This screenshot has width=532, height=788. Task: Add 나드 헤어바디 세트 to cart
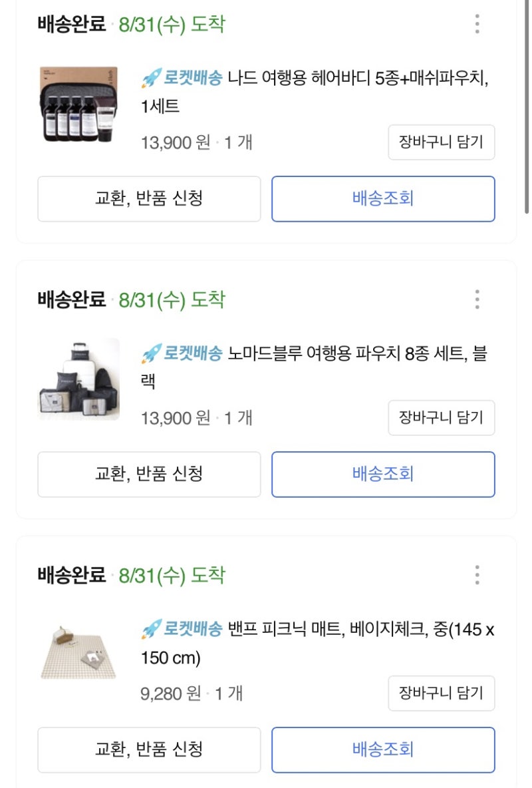[441, 142]
